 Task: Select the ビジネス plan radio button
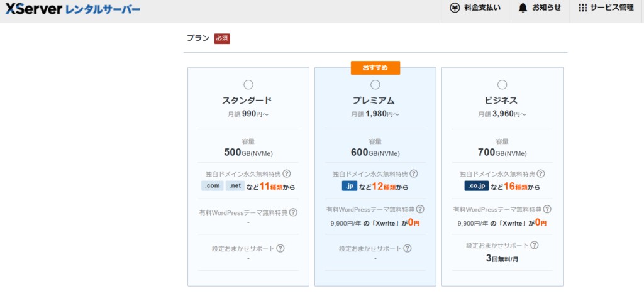click(x=502, y=85)
